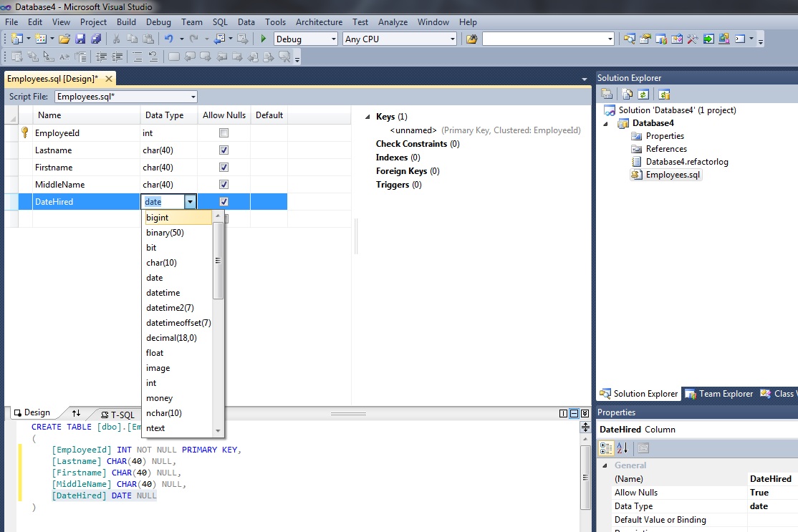Click Property Pages icon in Properties panel
This screenshot has height=532, width=798.
(x=643, y=448)
